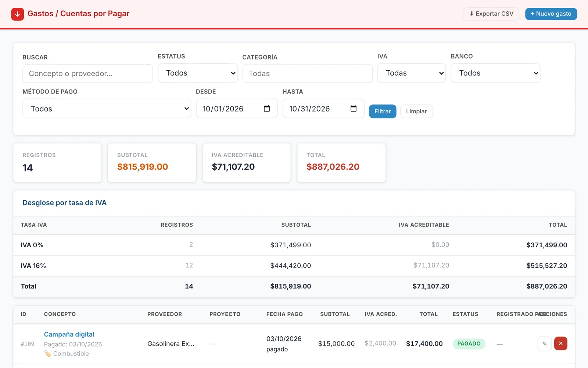Click the Gasolinera Ex... provider cell
The width and height of the screenshot is (588, 368).
pyautogui.click(x=171, y=344)
